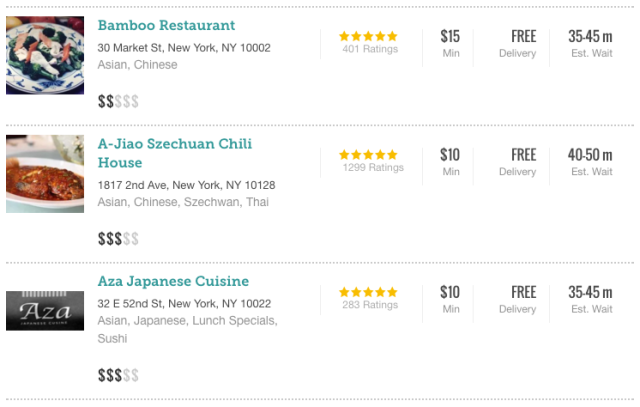View the 401 Ratings for Bamboo
The height and width of the screenshot is (407, 640).
point(369,49)
